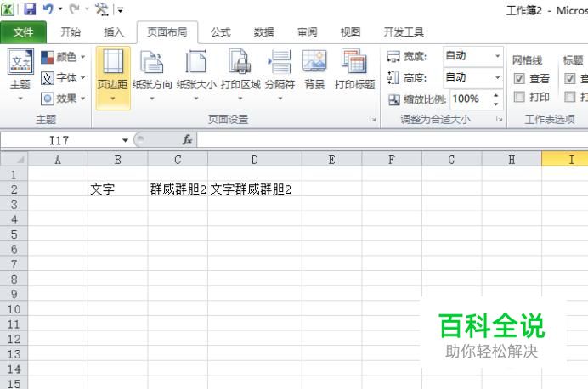Switch to the Data (数据) tab
Viewport: 588px width, 389px height.
click(x=263, y=32)
